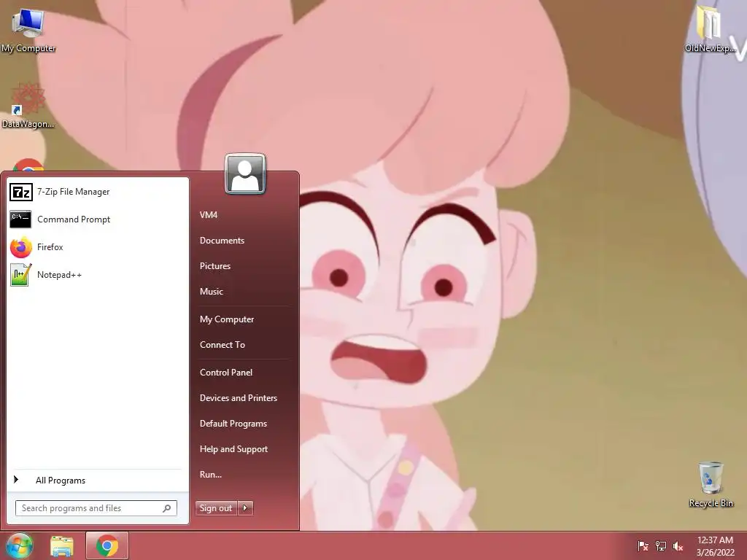The height and width of the screenshot is (560, 747).
Task: Open Documents from Start menu
Action: pyautogui.click(x=222, y=241)
